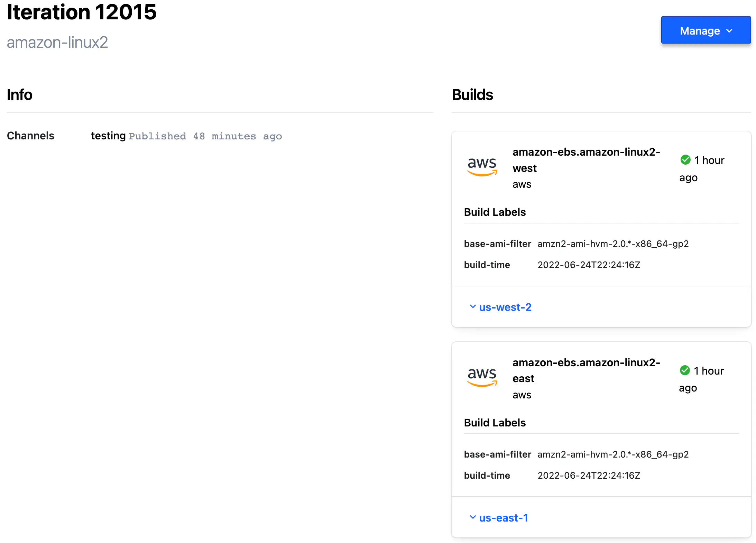Click chevron icon beside us-west-2
The image size is (756, 543).
tap(472, 307)
